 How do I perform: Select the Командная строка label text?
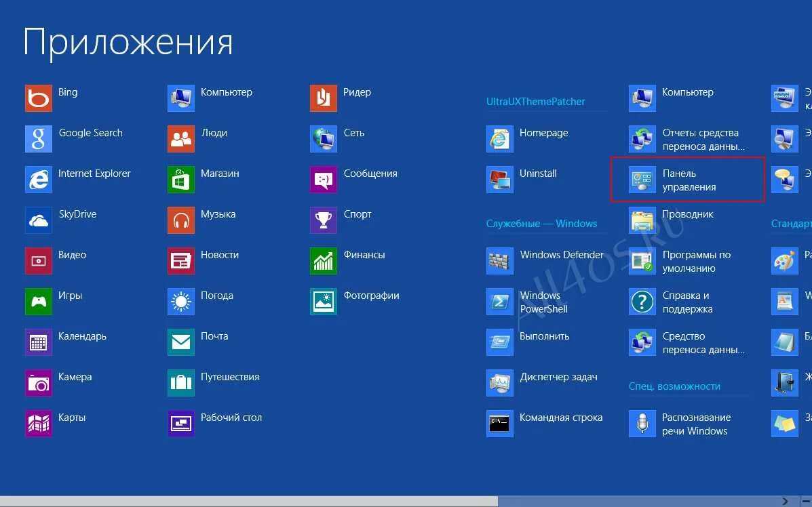(x=561, y=418)
